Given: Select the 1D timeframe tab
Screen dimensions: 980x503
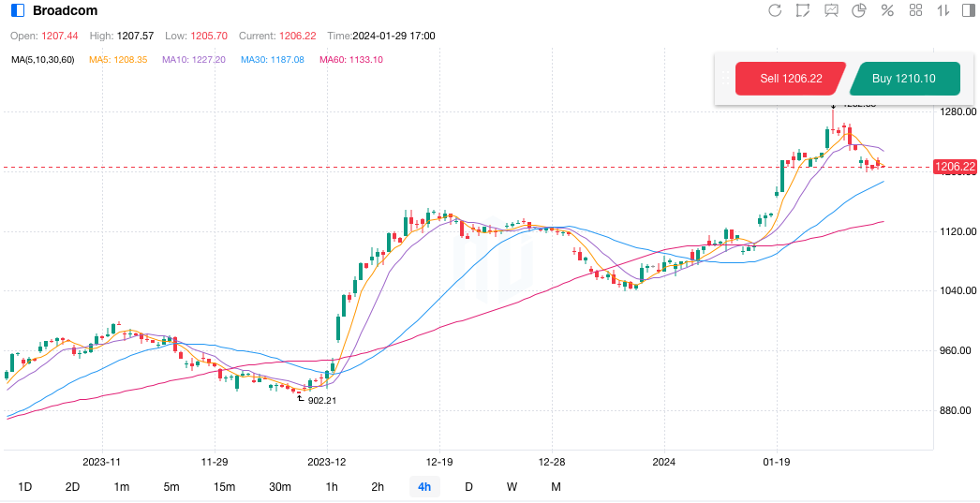Looking at the screenshot, I should pyautogui.click(x=25, y=487).
